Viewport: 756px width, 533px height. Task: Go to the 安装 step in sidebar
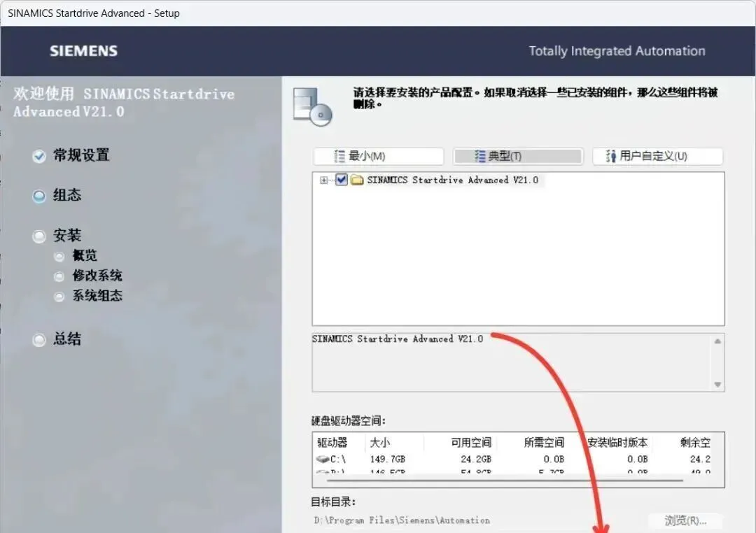[x=67, y=235]
